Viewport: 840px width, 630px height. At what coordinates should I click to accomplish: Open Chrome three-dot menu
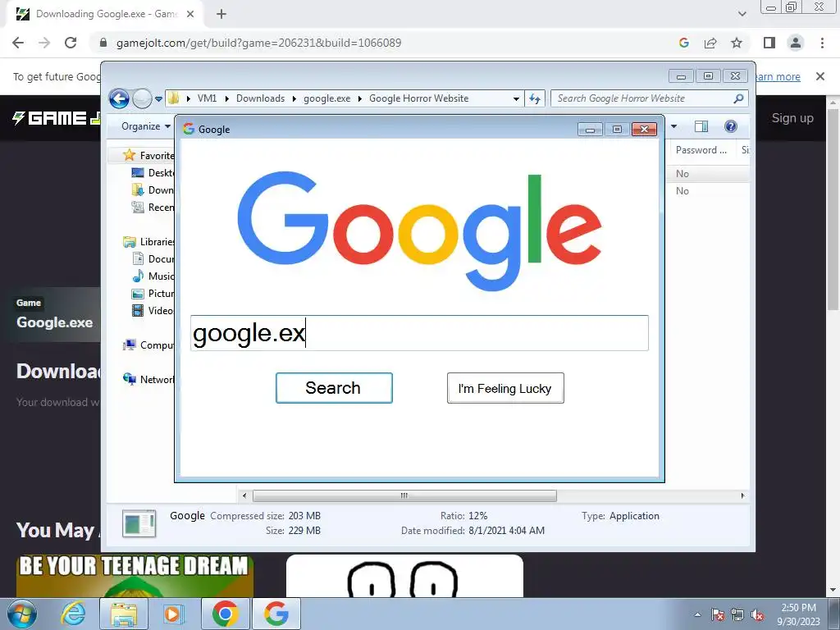click(x=822, y=43)
